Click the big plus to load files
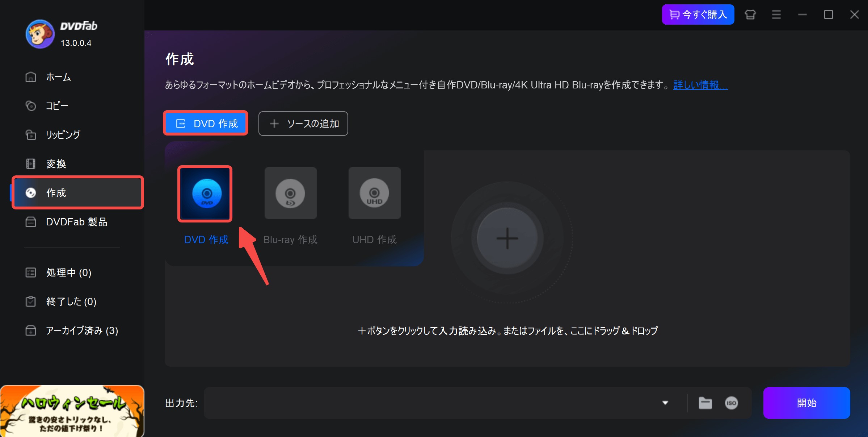Image resolution: width=868 pixels, height=437 pixels. point(507,238)
